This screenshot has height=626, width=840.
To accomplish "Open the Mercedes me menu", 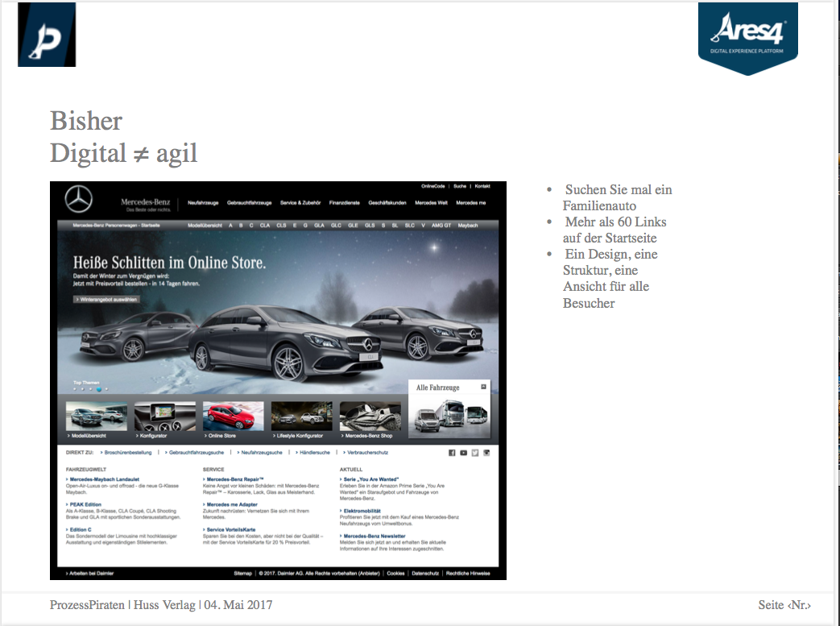I will coord(471,202).
